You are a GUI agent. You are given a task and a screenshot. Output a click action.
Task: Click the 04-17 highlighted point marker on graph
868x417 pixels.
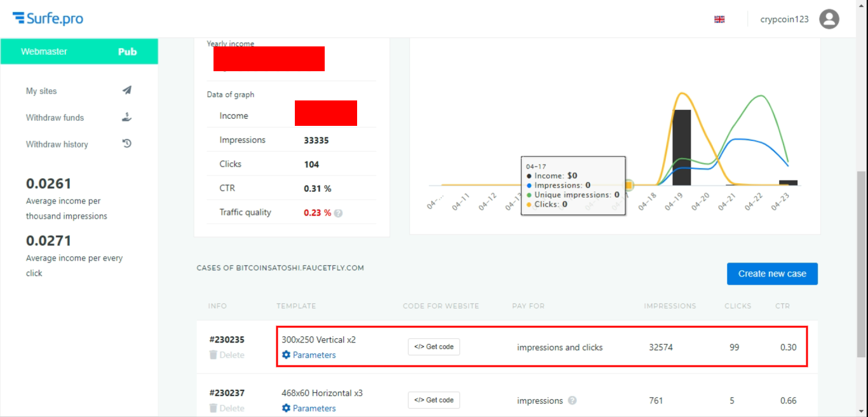tap(628, 185)
